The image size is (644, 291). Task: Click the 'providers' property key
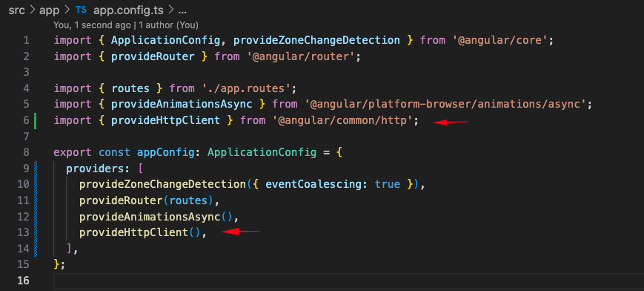click(96, 169)
